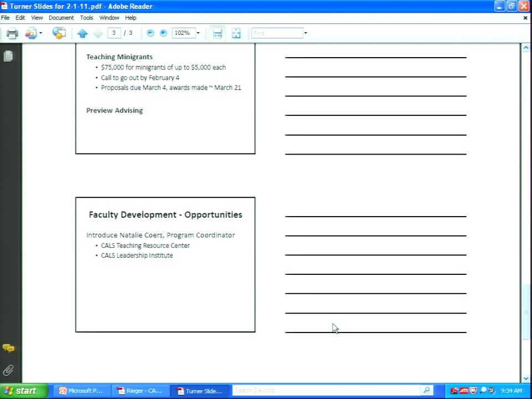Screen dimensions: 532x399
Task: Click CALS Teaching Resource Center bullet
Action: [x=145, y=245]
